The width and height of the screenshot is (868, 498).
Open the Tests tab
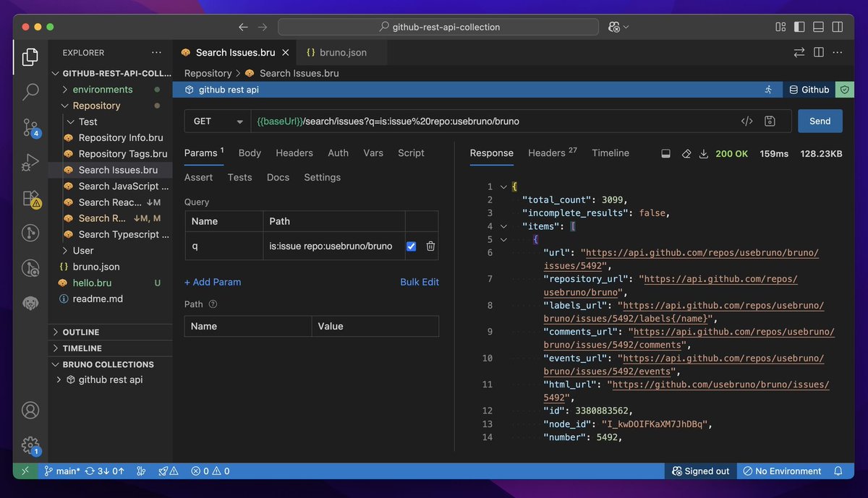[239, 177]
